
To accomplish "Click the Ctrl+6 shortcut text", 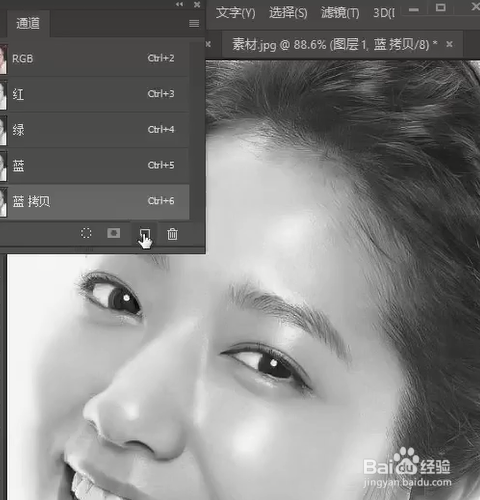I will [161, 201].
